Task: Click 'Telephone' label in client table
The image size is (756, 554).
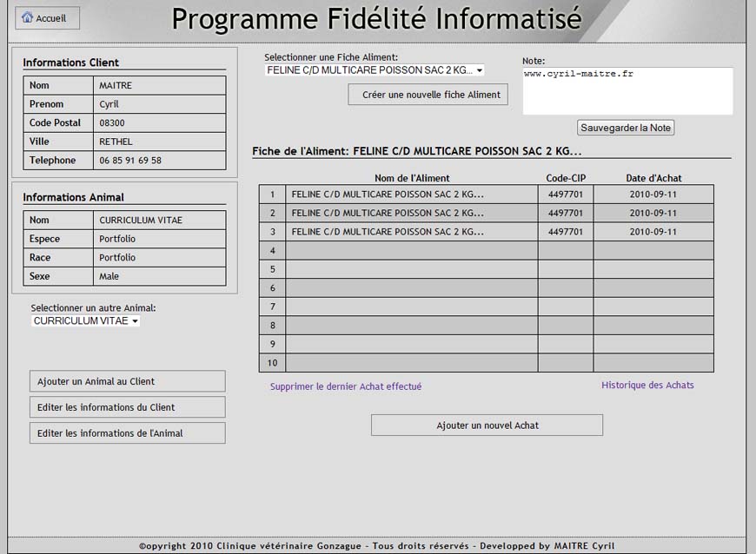Action: [52, 161]
